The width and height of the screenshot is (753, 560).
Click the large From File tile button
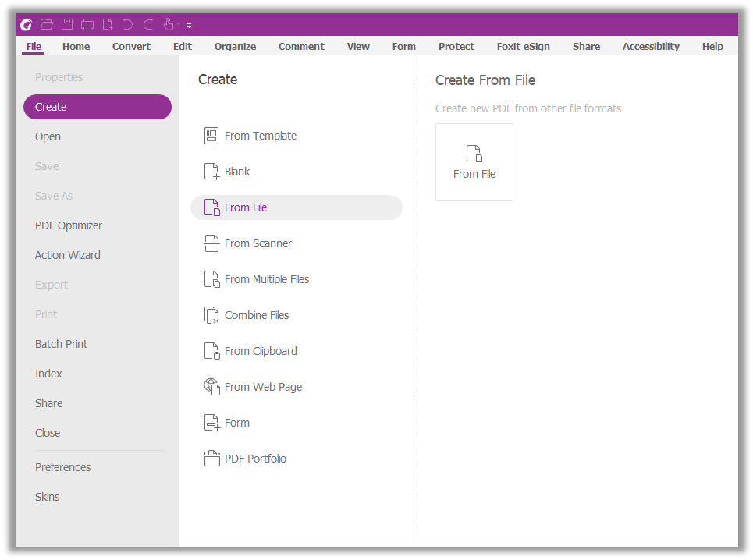coord(474,162)
